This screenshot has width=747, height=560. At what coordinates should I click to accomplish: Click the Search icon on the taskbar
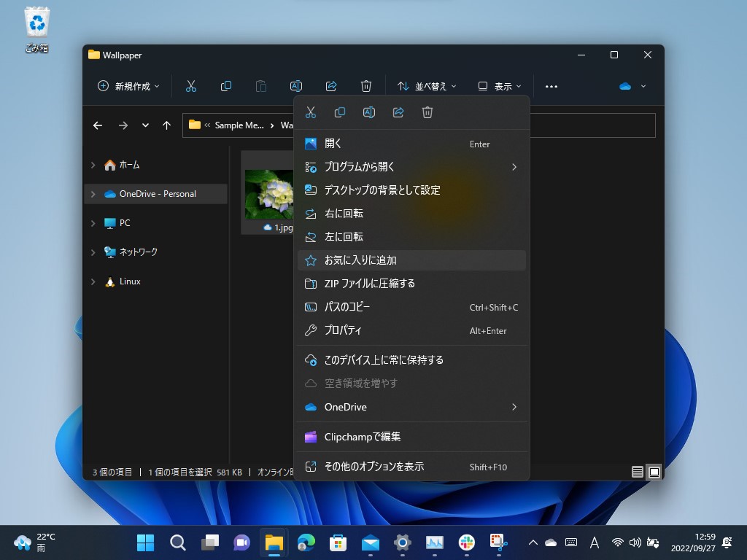click(177, 542)
